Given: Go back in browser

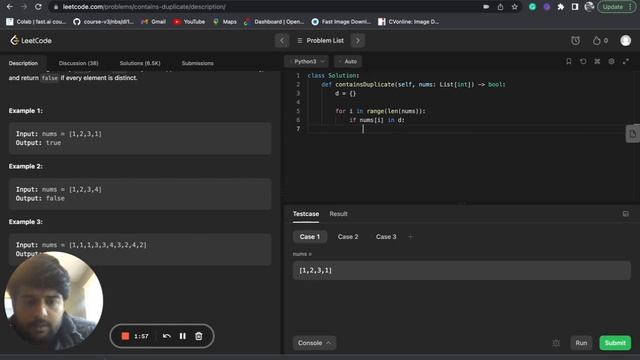Looking at the screenshot, I should [10, 7].
